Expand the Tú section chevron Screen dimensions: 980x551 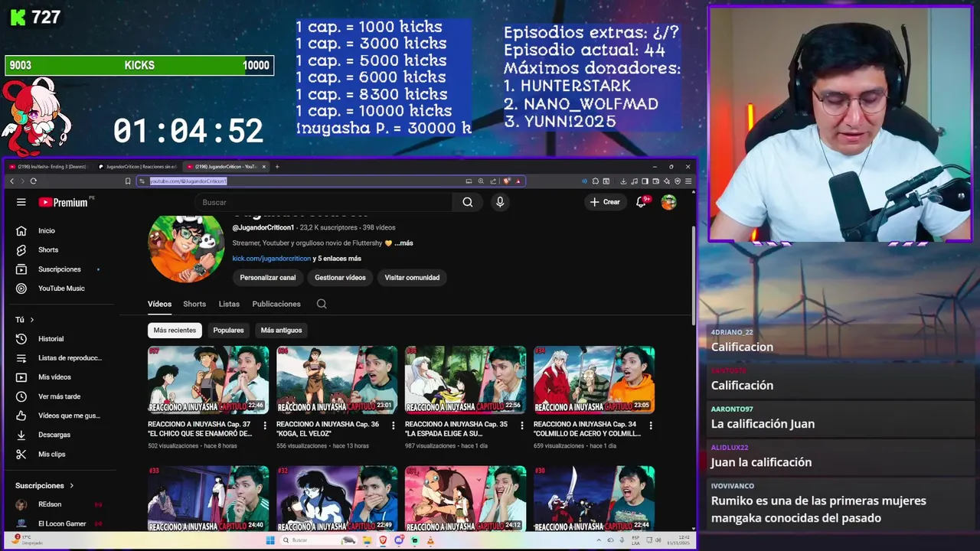point(32,320)
